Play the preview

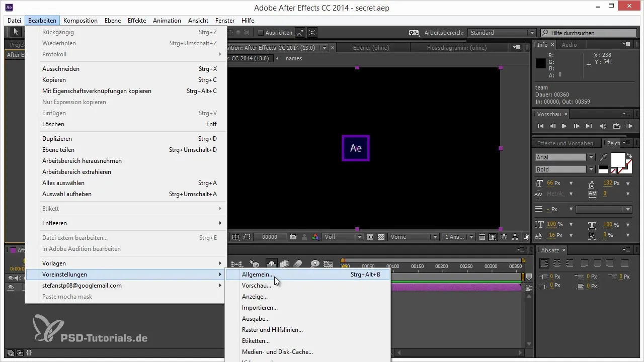(x=564, y=126)
